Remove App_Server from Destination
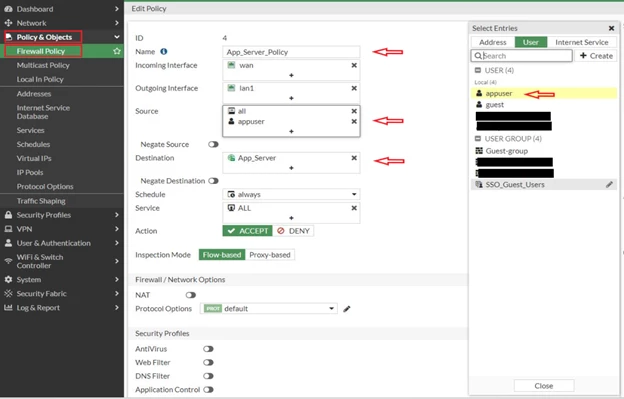Image resolution: width=624 pixels, height=399 pixels. tap(354, 158)
